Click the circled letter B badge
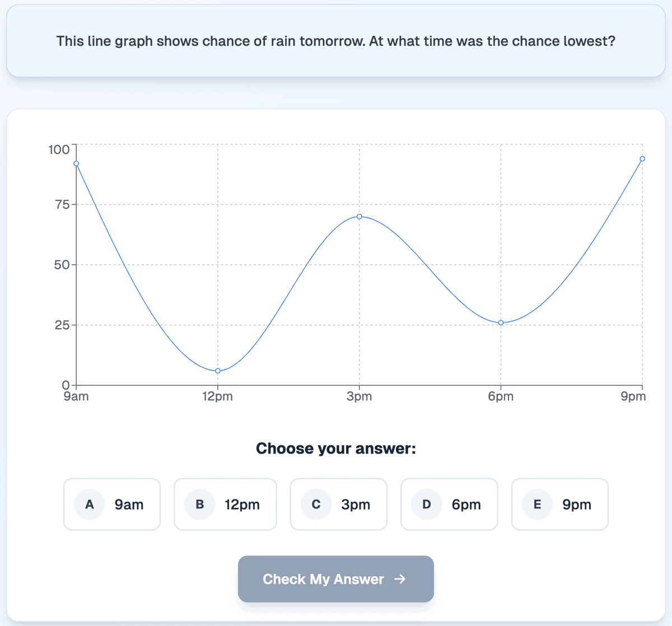Image resolution: width=672 pixels, height=626 pixels. coord(200,504)
